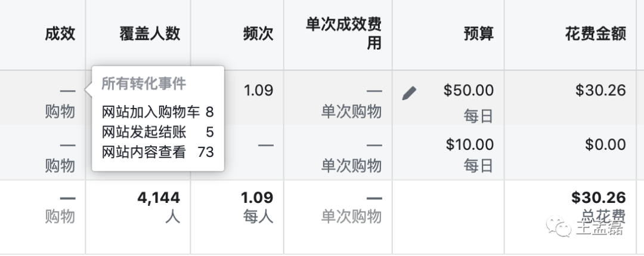Select the 频次 column header
644x256 pixels.
258,33
